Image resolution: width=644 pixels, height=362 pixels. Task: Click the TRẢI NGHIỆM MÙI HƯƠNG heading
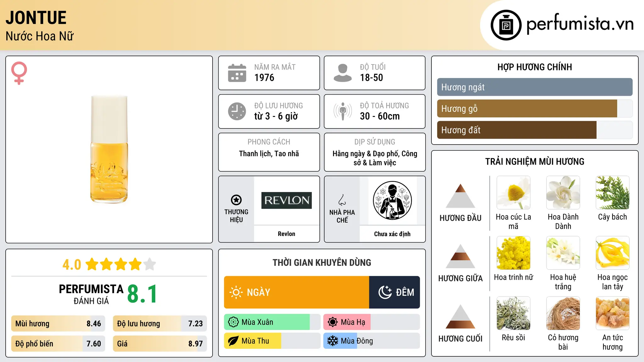tap(535, 162)
